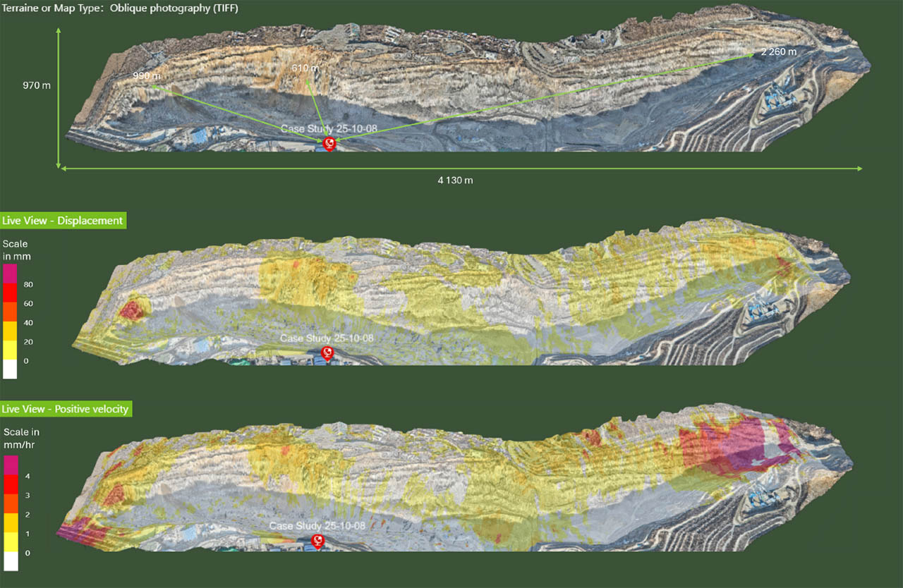Choose the amber swatch in the displacement legend
This screenshot has height=588, width=903.
tap(10, 331)
